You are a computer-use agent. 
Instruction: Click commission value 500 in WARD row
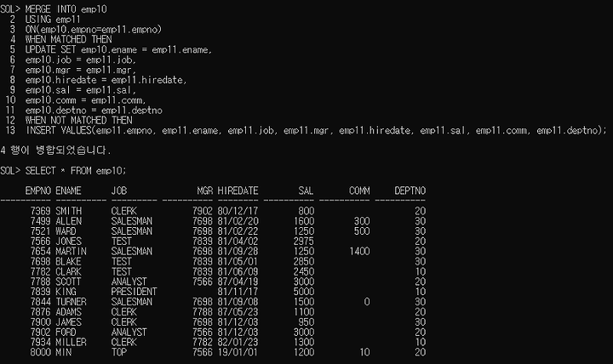point(362,231)
